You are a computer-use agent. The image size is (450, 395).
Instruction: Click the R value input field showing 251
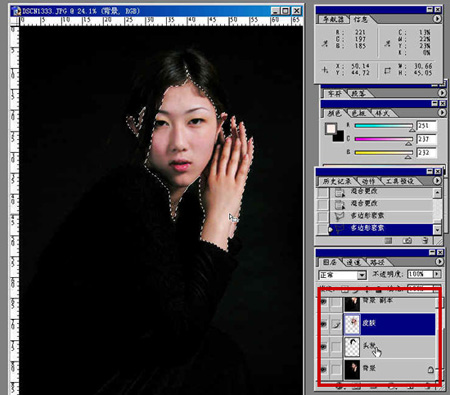click(x=426, y=126)
